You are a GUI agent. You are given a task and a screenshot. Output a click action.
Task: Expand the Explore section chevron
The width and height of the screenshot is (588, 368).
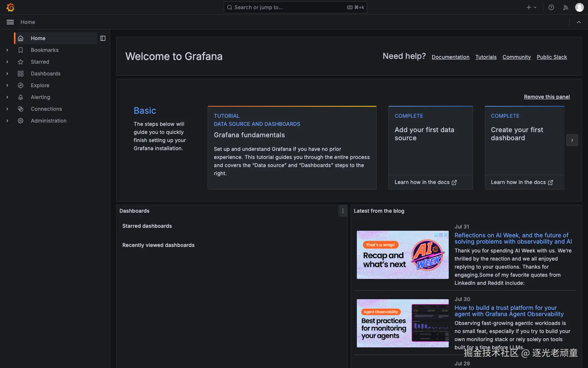point(7,85)
